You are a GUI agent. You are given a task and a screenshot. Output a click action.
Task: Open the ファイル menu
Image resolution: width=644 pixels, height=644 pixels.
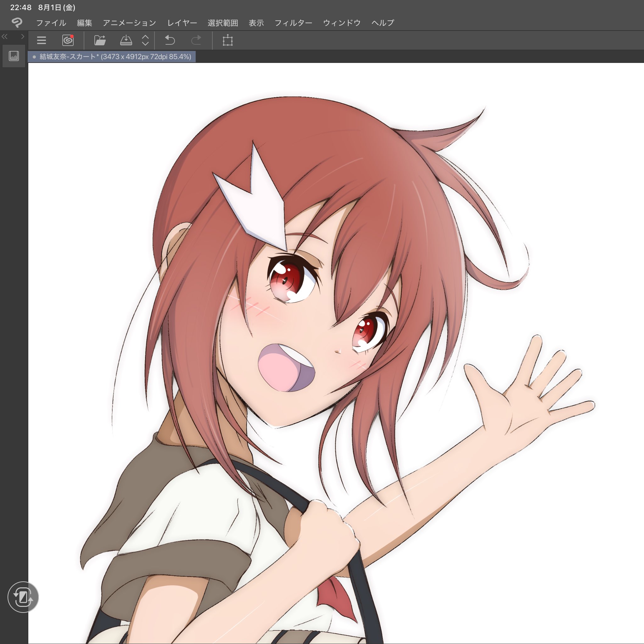click(51, 23)
